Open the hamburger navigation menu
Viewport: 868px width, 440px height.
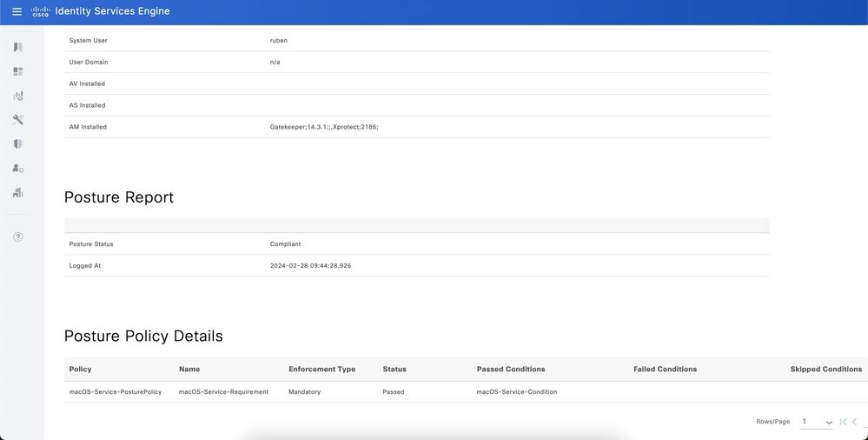tap(17, 11)
